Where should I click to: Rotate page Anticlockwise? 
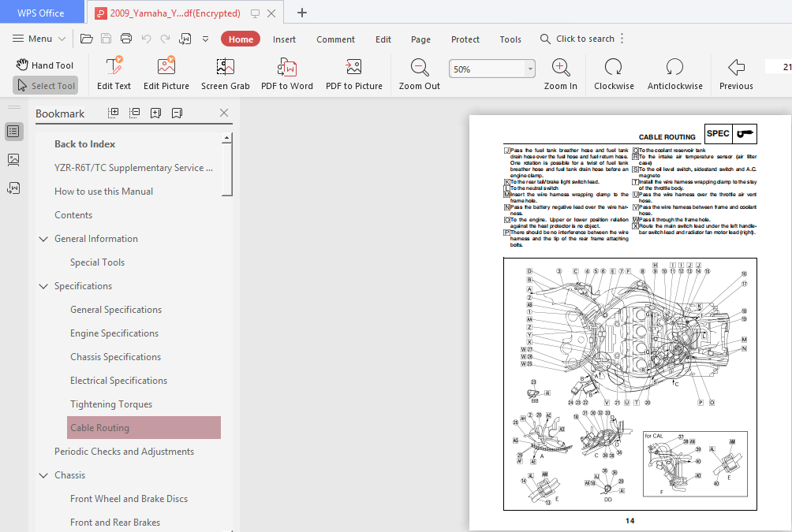(x=674, y=74)
